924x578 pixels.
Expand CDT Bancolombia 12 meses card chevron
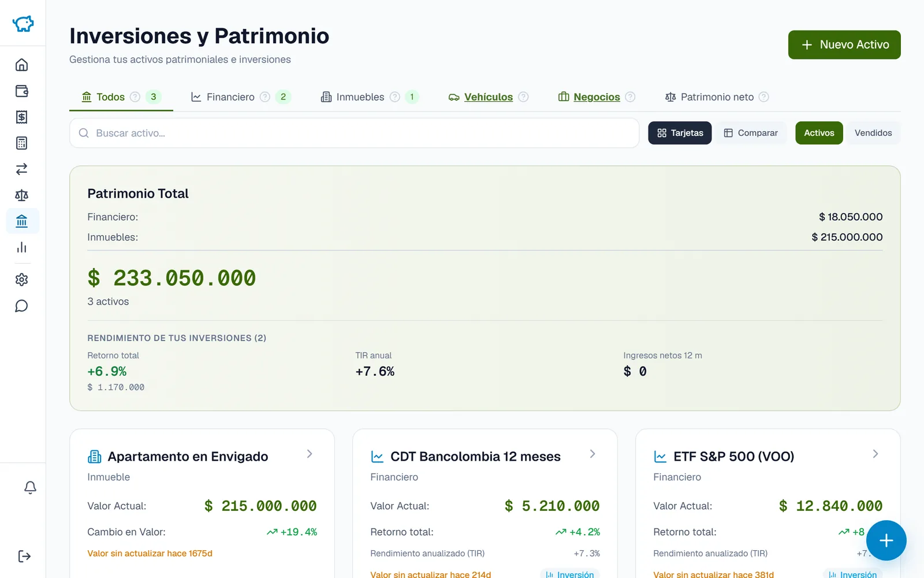[593, 454]
